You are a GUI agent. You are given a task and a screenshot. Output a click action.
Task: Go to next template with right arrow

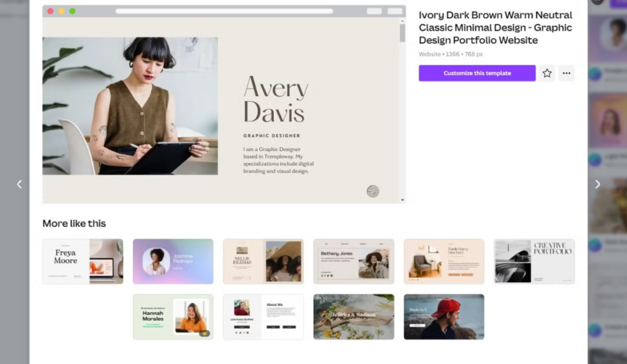[x=598, y=184]
